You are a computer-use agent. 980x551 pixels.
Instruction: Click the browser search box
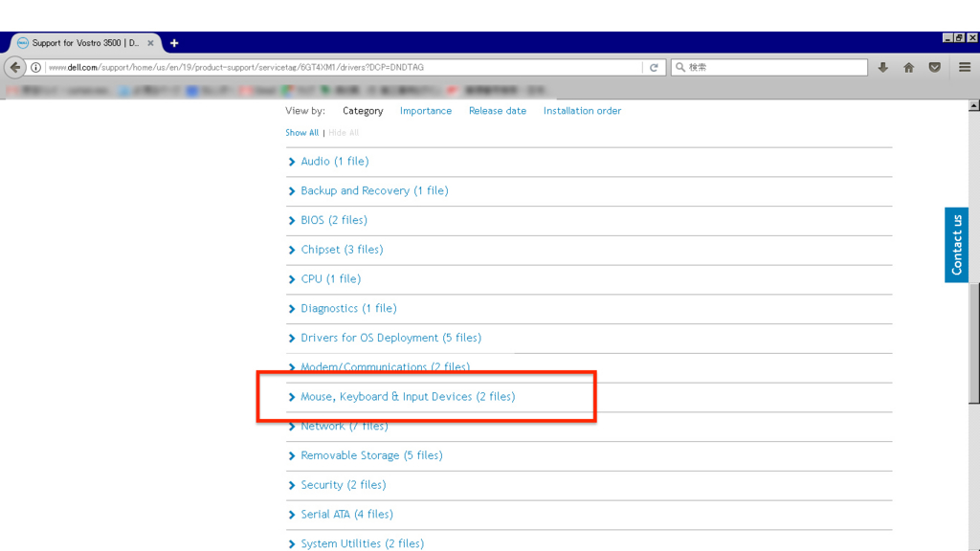[769, 68]
